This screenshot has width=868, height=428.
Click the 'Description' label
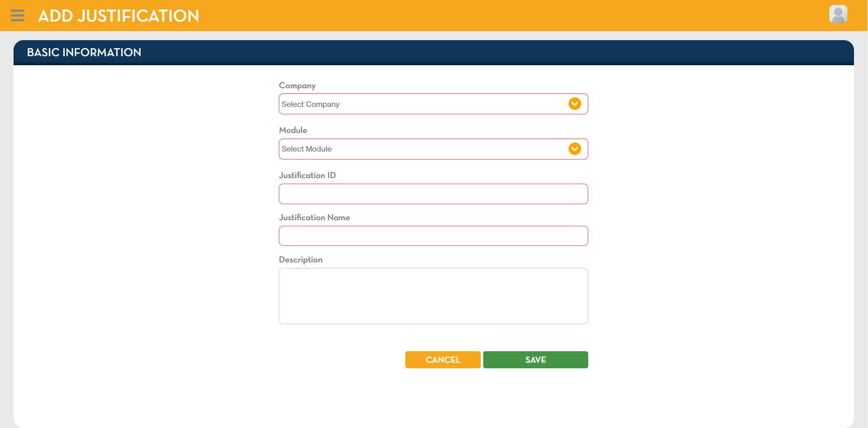click(x=300, y=259)
